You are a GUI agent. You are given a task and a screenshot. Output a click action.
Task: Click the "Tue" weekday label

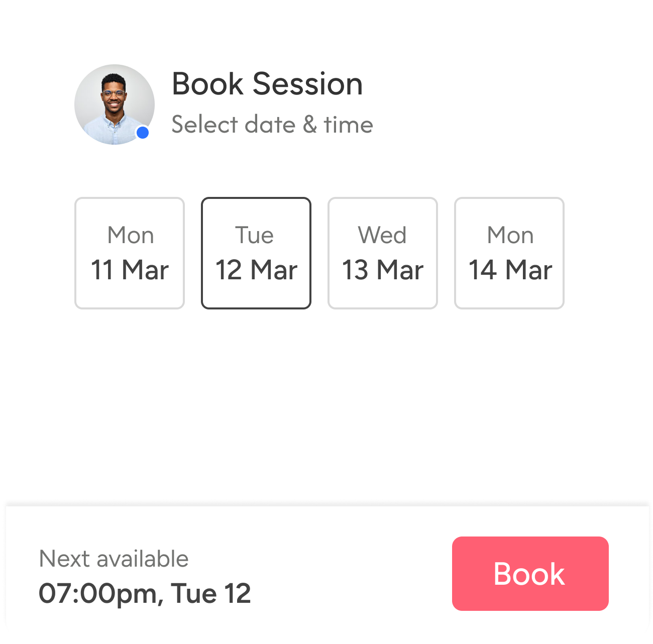255,235
